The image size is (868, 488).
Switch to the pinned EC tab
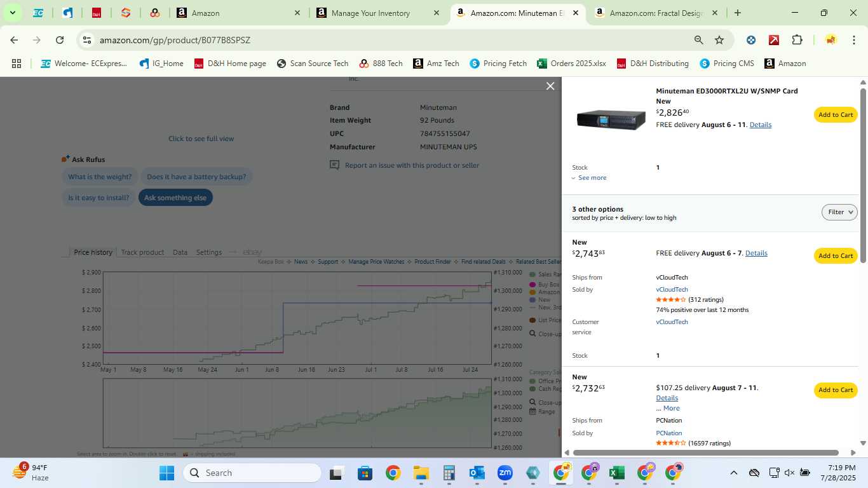(38, 13)
